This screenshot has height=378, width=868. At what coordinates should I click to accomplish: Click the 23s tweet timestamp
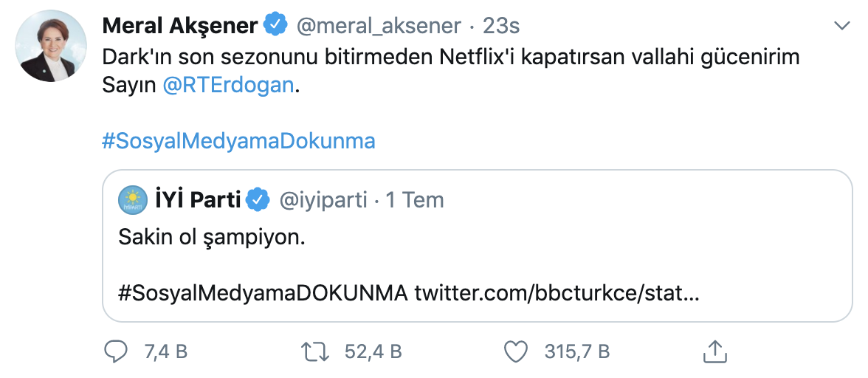(501, 26)
